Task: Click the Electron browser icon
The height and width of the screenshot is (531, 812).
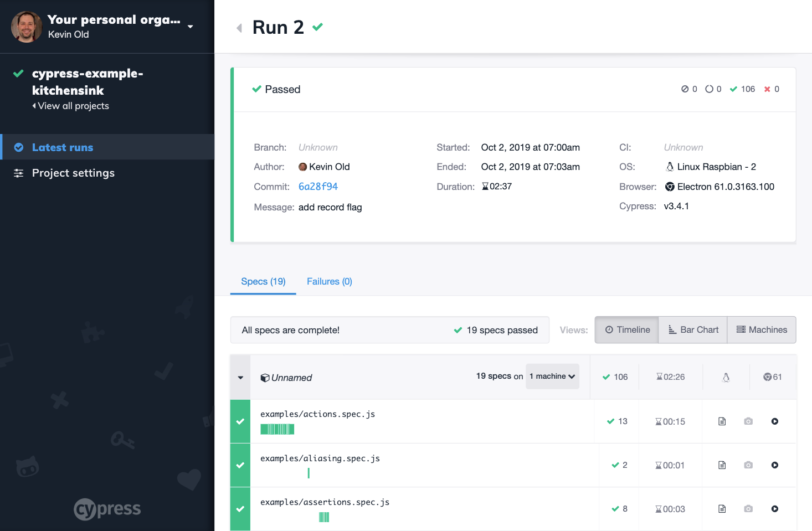Action: [x=670, y=187]
